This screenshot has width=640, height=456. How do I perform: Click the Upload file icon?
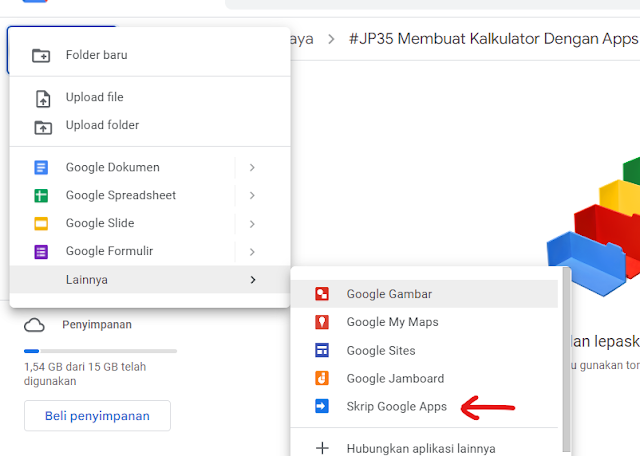click(x=43, y=99)
